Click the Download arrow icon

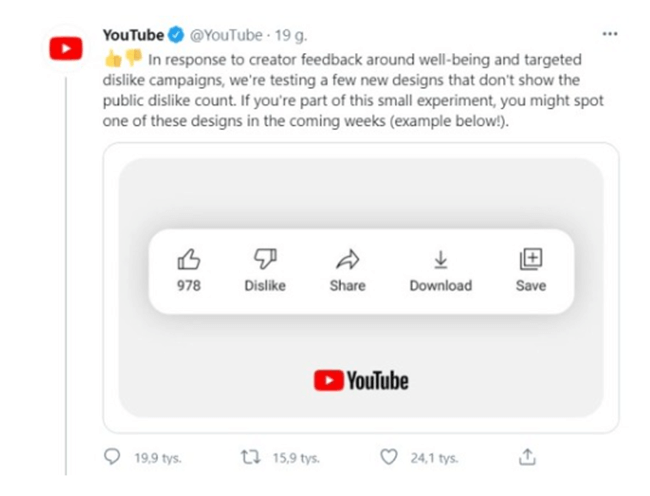coord(440,260)
